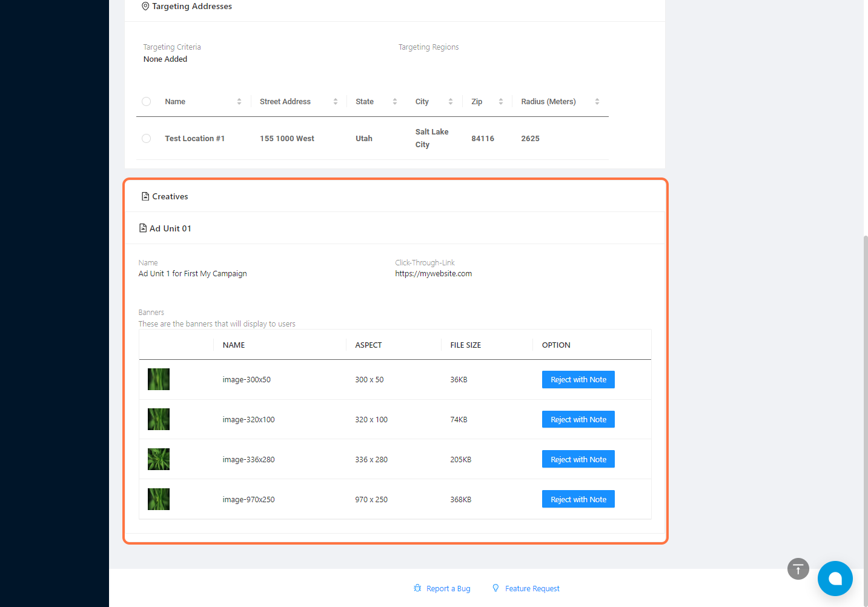The height and width of the screenshot is (607, 868).
Task: Reject image-970x250 banner with note
Action: pyautogui.click(x=578, y=500)
